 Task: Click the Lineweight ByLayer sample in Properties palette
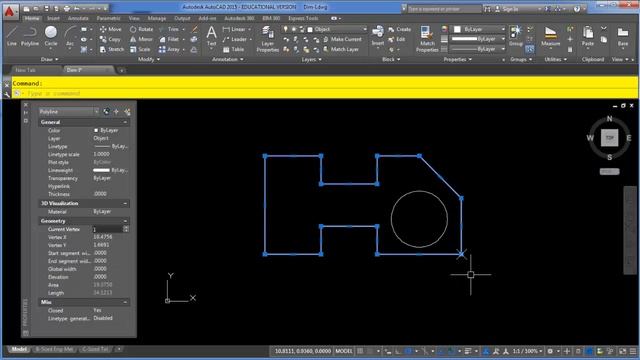click(x=101, y=170)
